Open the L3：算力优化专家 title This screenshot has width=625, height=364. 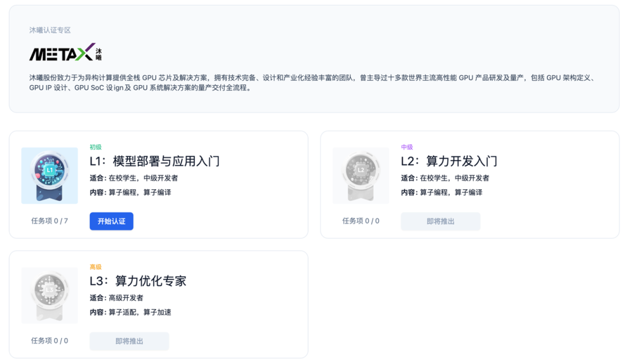[x=138, y=281]
